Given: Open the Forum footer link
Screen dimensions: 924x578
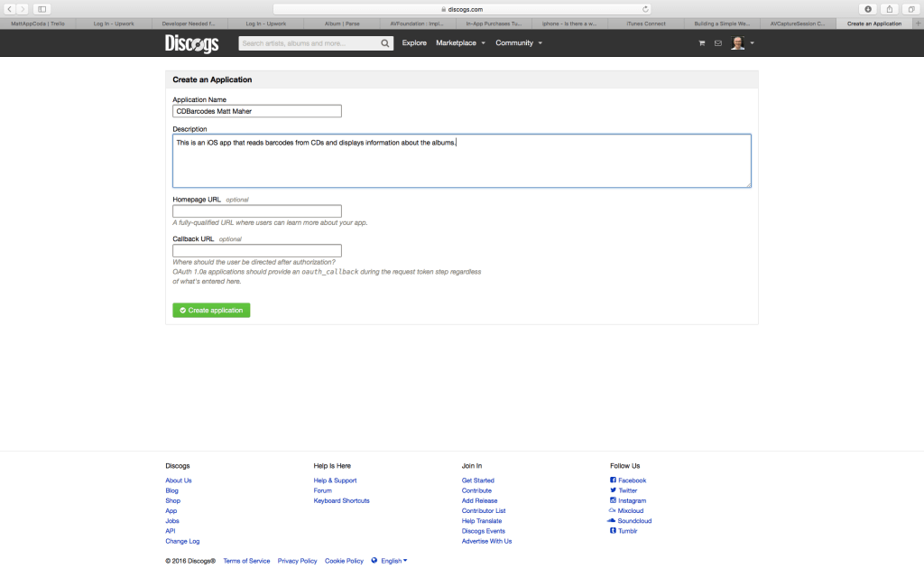Looking at the screenshot, I should point(322,490).
